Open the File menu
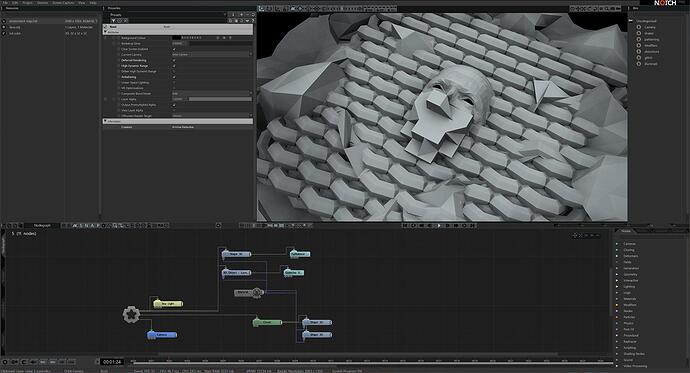The height and width of the screenshot is (373, 690). click(x=4, y=3)
